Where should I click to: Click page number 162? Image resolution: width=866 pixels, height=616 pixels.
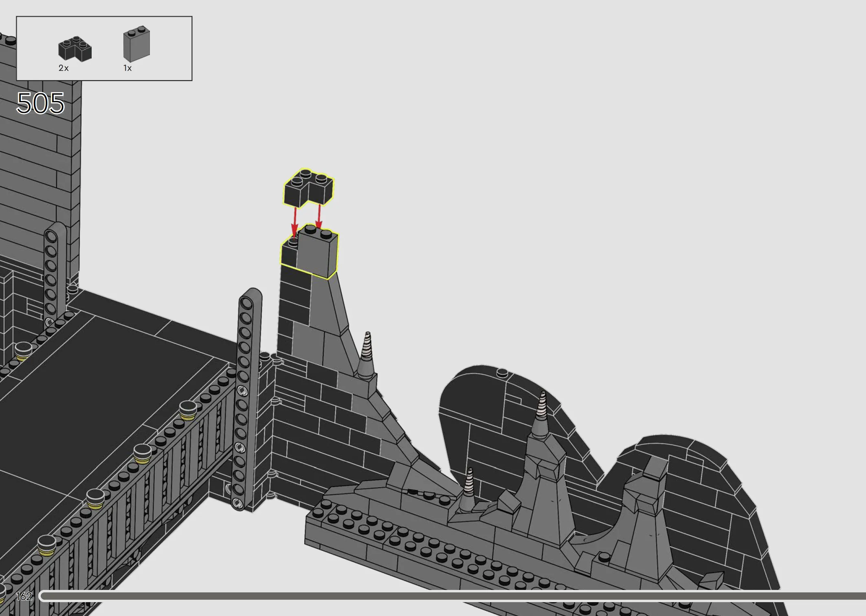coord(24,596)
